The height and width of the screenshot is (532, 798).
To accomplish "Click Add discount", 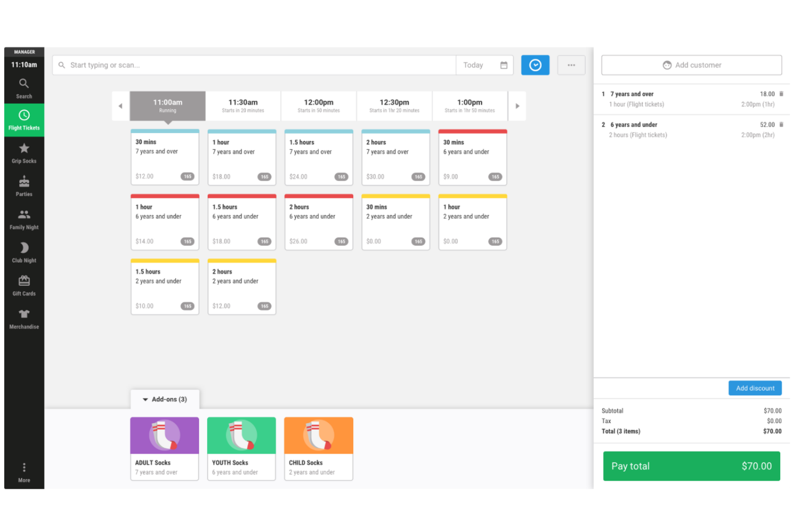I will pos(755,388).
